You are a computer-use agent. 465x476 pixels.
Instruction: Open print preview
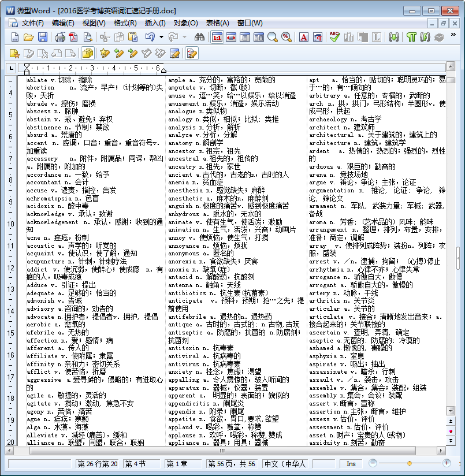88,37
